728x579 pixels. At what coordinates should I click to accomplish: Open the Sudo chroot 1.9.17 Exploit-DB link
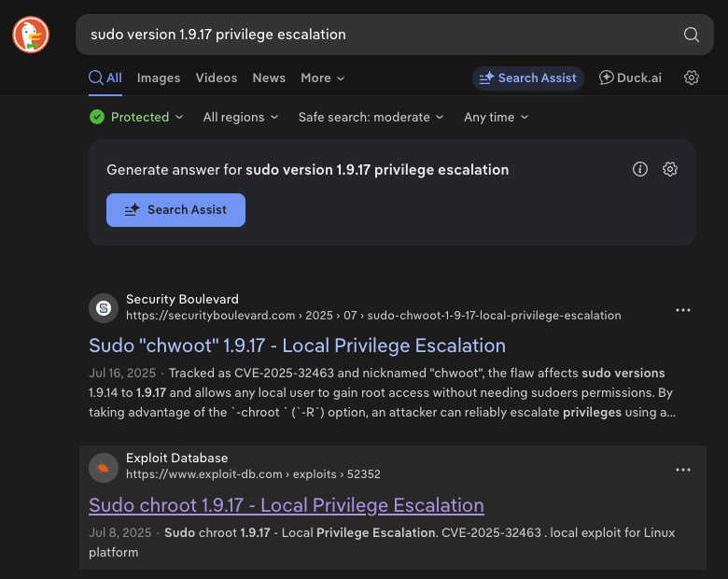[286, 505]
